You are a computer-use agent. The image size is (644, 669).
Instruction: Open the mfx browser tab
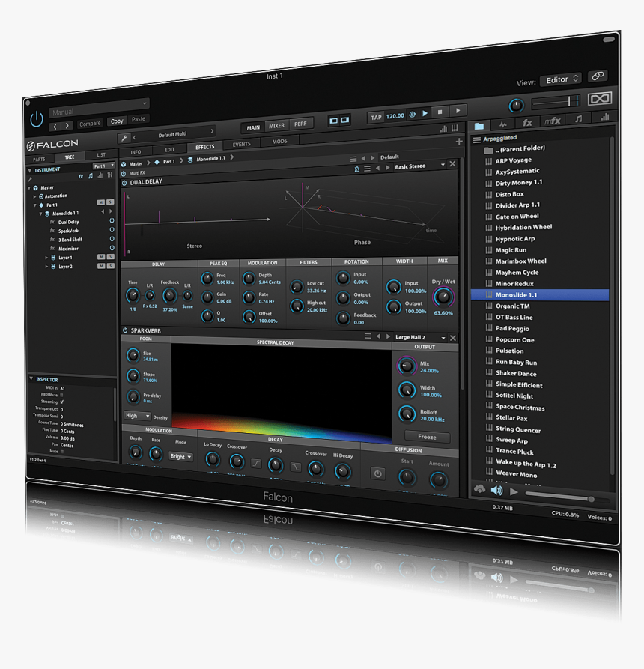(x=553, y=121)
